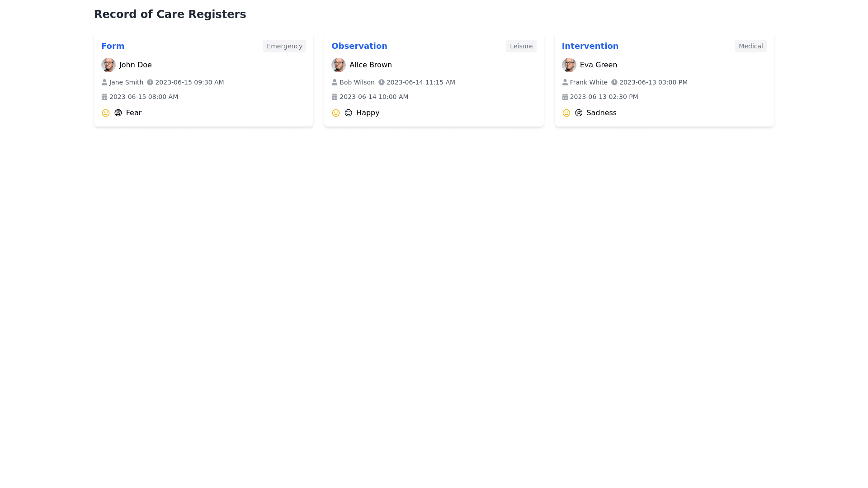Open the Form register title

point(113,46)
